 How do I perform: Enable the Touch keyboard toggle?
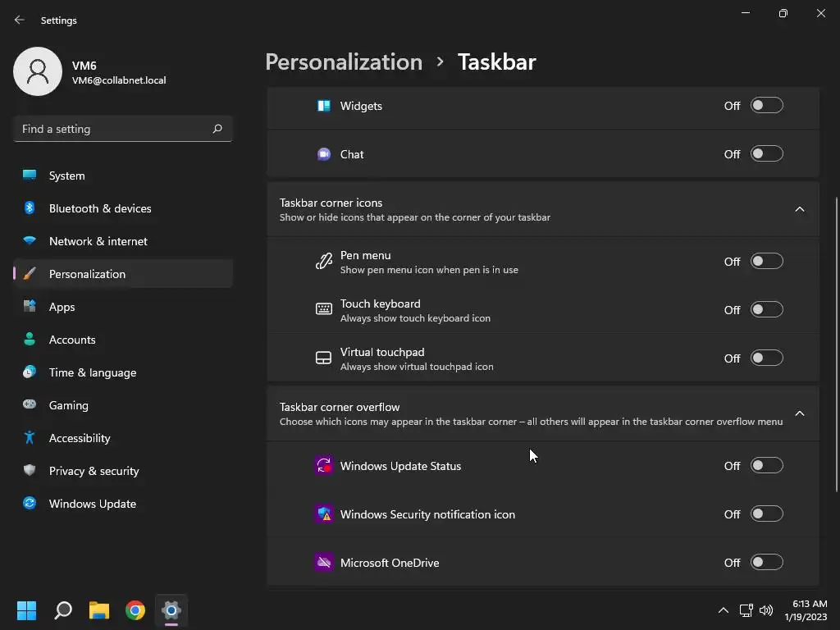(x=767, y=310)
